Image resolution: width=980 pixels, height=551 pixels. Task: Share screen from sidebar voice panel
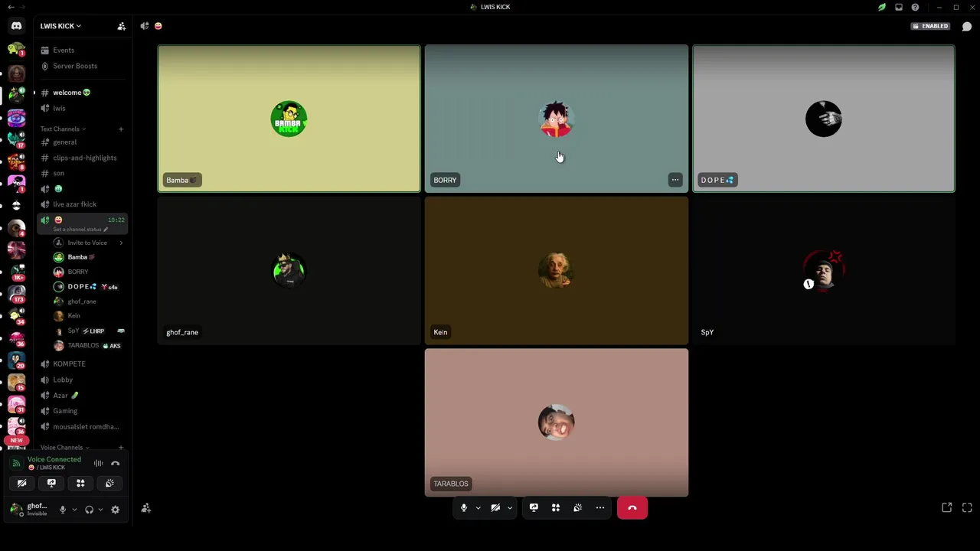pyautogui.click(x=51, y=483)
